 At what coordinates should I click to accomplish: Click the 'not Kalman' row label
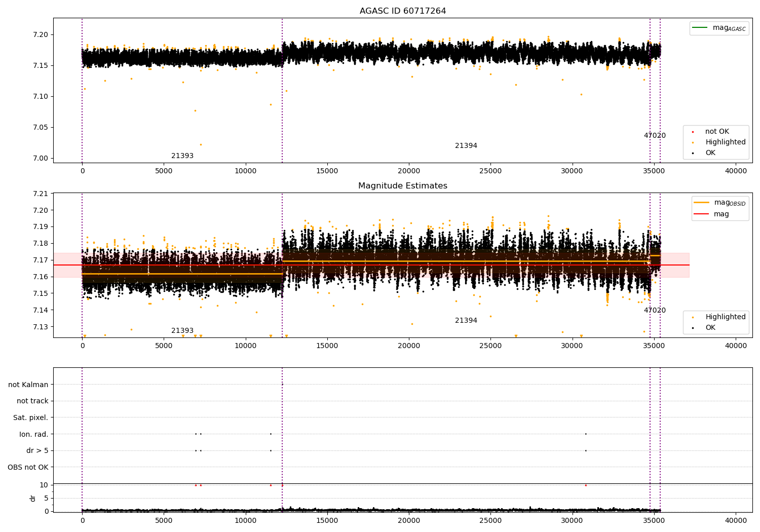28,385
